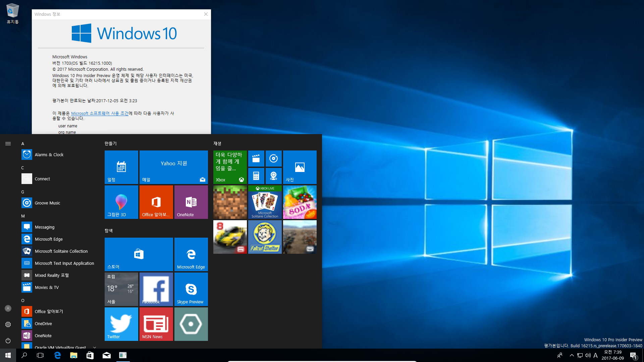The image size is (644, 362).
Task: Open the People icon in system tray
Action: point(559,355)
